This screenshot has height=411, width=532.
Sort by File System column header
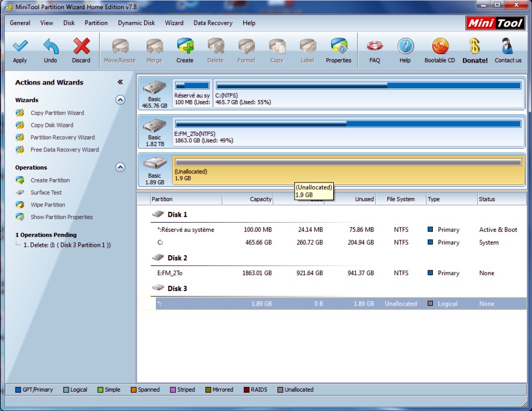point(401,199)
